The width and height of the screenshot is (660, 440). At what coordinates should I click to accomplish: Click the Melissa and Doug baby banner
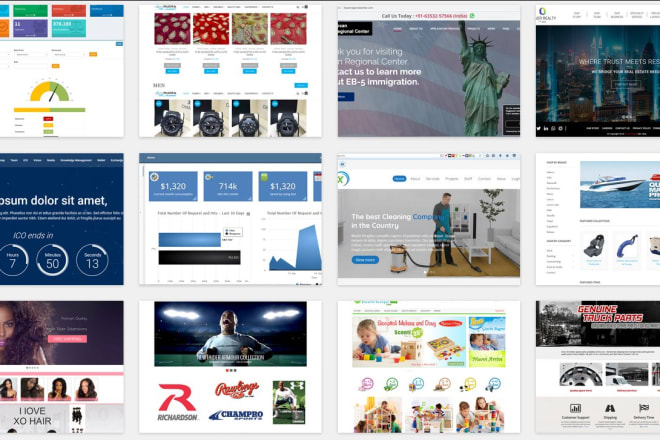(x=409, y=342)
